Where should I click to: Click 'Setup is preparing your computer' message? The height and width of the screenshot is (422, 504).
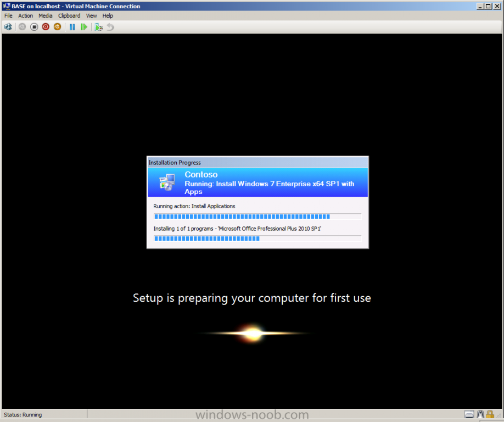[x=252, y=298]
